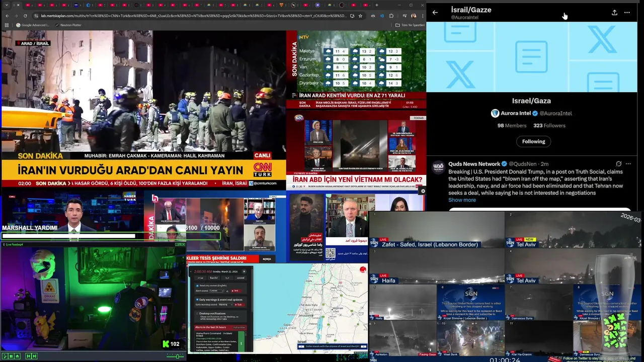Viewport: 644px width, 362px height.
Task: Open the Chrome profile avatar
Action: pyautogui.click(x=414, y=16)
